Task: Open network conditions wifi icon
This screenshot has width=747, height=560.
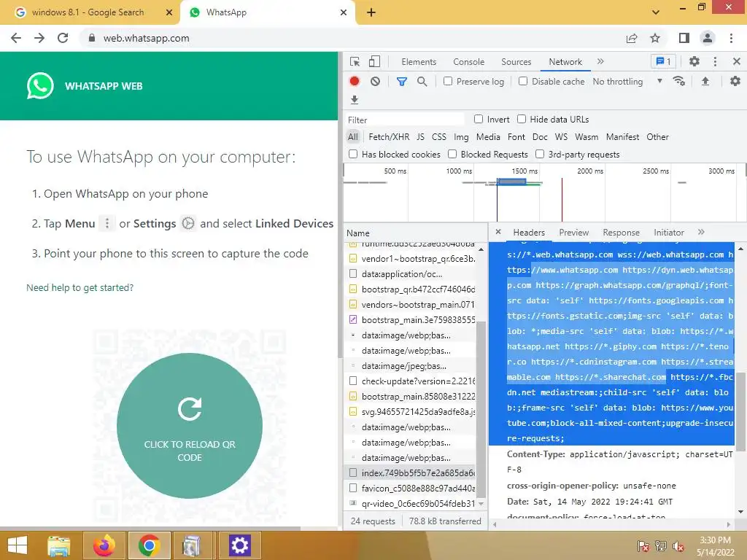Action: coord(679,82)
